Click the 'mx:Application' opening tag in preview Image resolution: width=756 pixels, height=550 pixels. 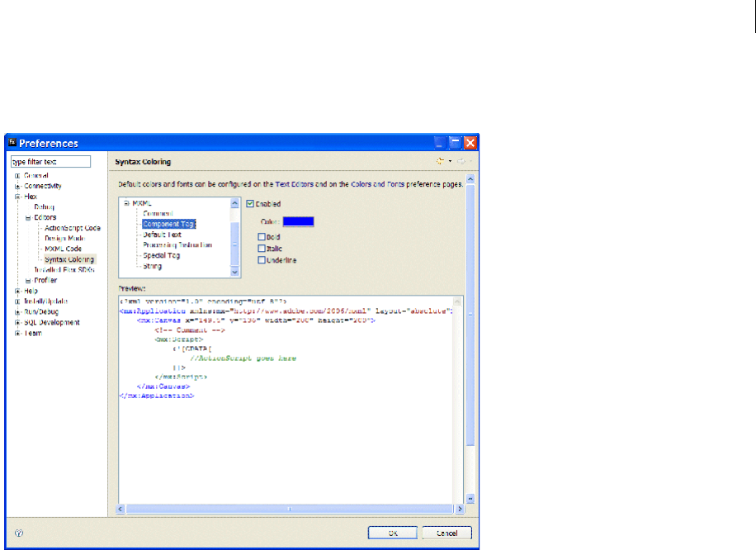point(153,311)
